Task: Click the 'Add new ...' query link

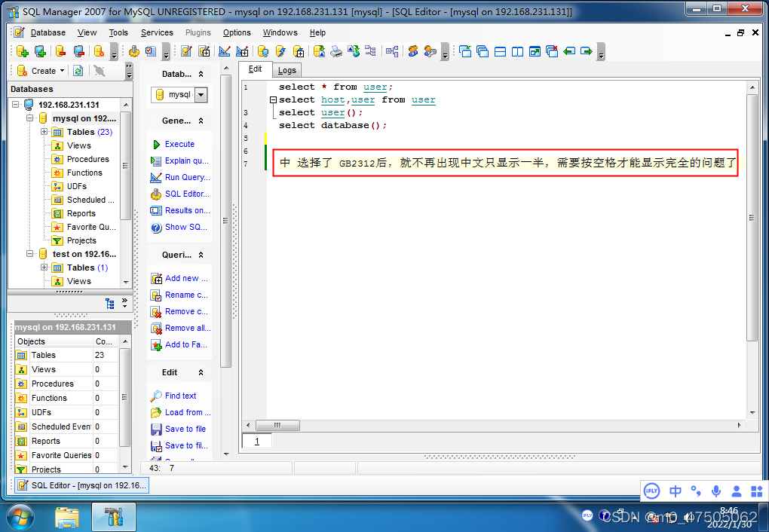Action: click(186, 279)
